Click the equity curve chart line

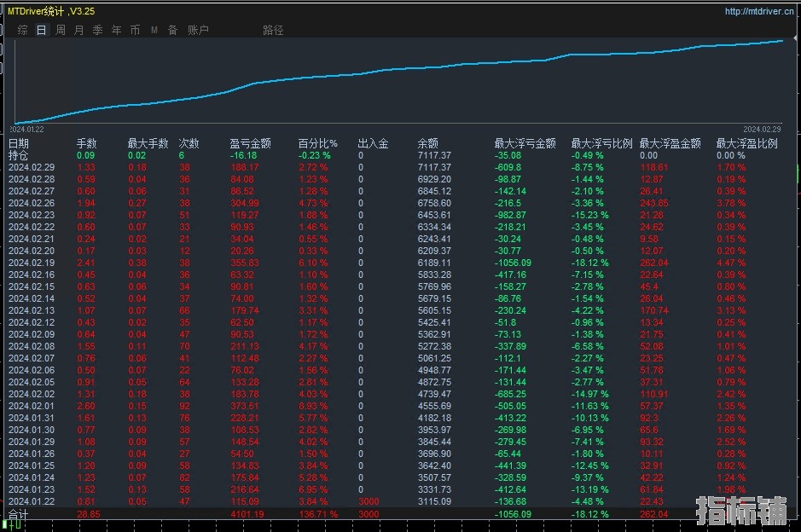(398, 68)
